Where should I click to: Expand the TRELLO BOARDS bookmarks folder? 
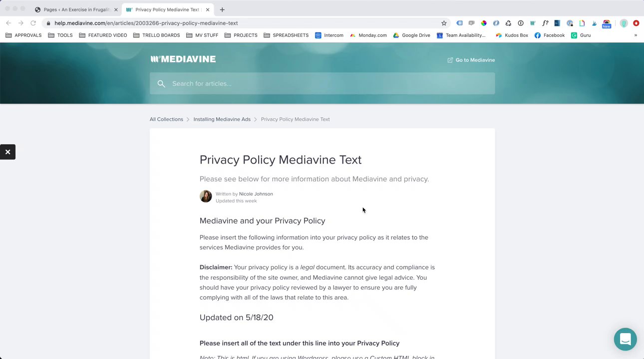[156, 35]
